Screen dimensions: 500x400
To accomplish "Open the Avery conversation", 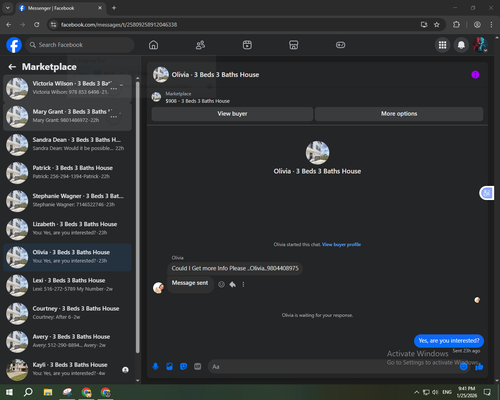I will click(68, 342).
